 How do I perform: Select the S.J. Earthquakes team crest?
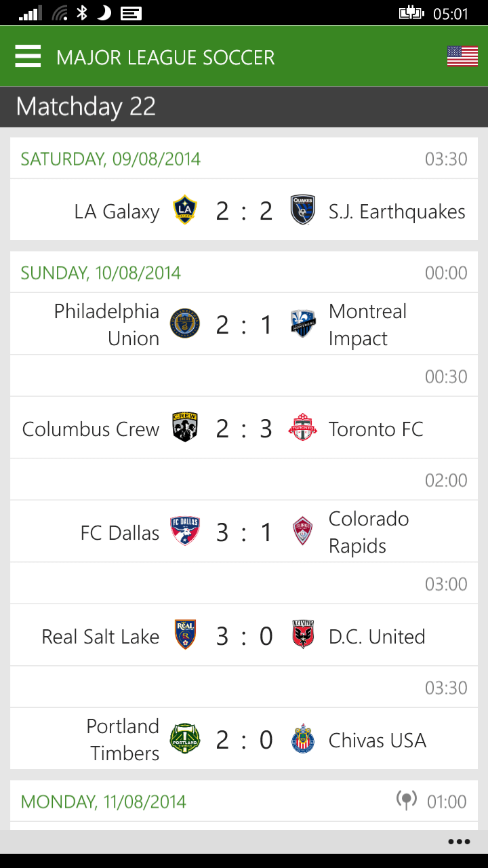(x=302, y=210)
